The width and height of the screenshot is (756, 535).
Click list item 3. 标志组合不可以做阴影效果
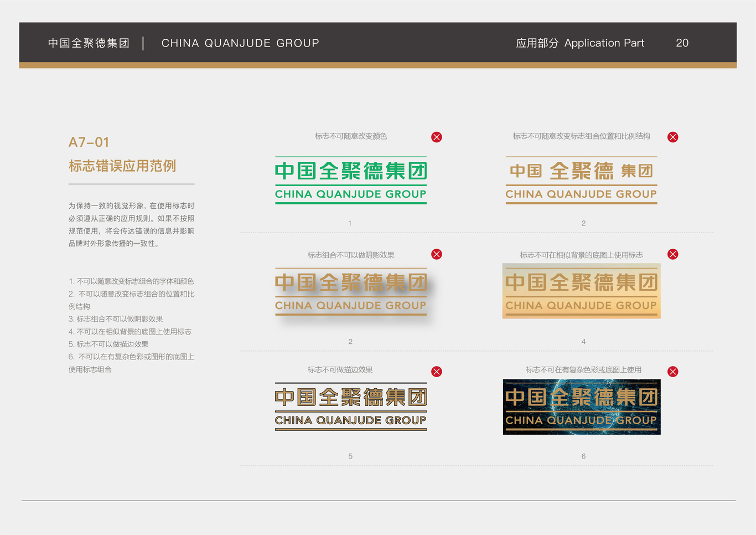click(116, 319)
